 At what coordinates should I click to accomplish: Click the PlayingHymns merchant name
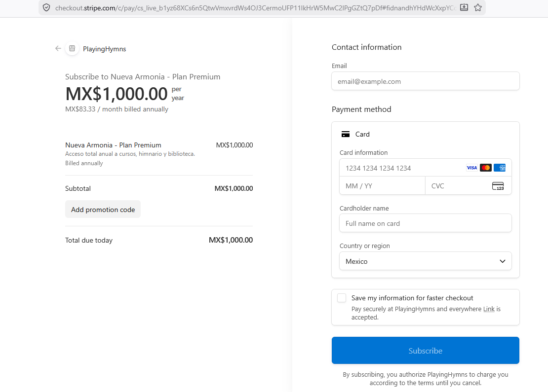tap(105, 49)
